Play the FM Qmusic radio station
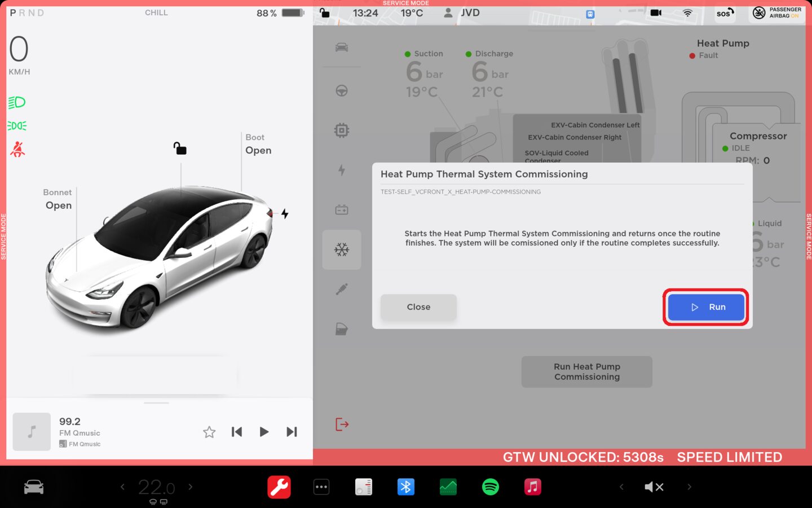Image resolution: width=812 pixels, height=508 pixels. tap(264, 432)
